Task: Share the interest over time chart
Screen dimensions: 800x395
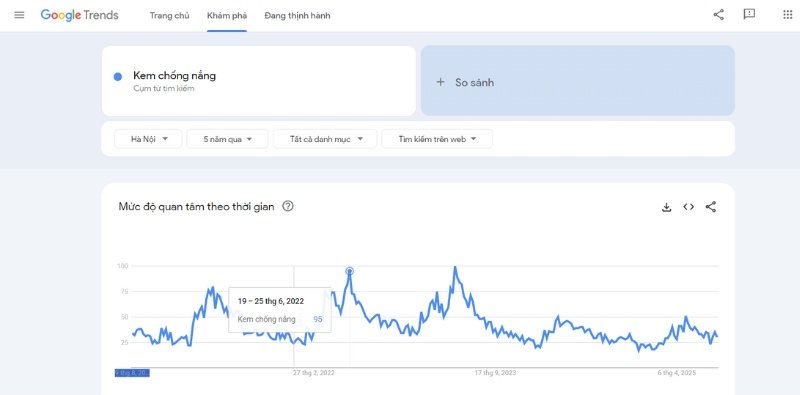Action: (x=711, y=207)
